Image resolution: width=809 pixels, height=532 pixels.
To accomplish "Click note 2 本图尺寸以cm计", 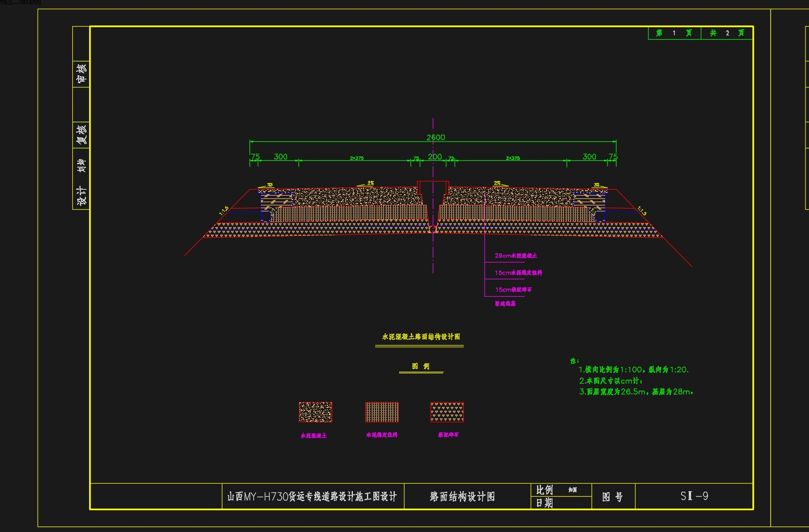I will coord(611,381).
